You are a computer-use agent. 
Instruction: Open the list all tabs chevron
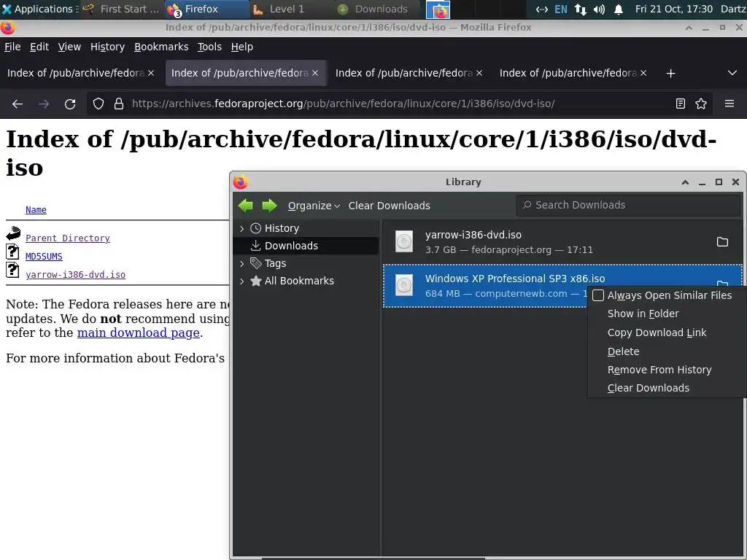pos(732,73)
